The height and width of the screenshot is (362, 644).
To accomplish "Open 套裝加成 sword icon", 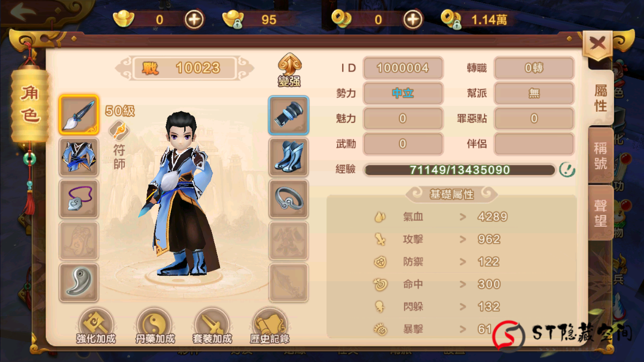I will (x=212, y=326).
